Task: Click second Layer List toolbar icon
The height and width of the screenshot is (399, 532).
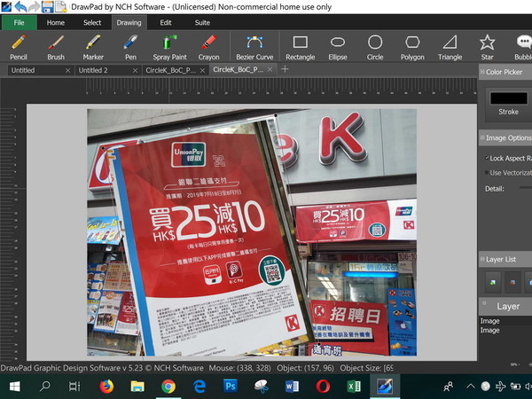Action: [x=512, y=282]
